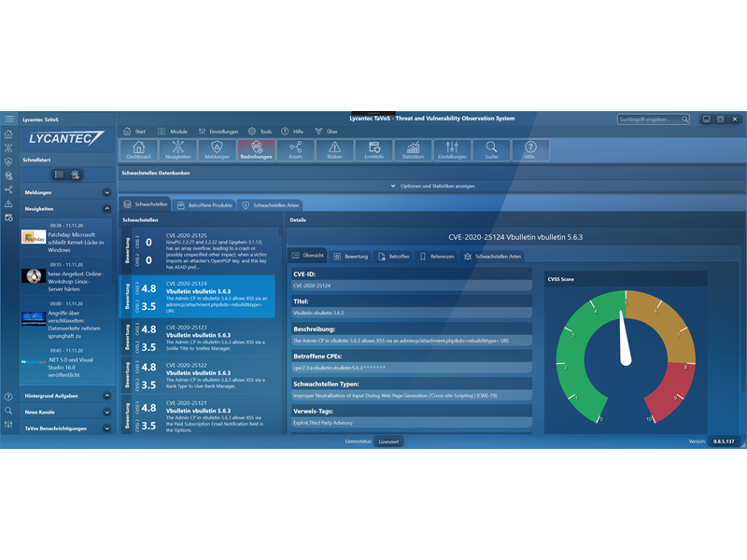The height and width of the screenshot is (560, 747).
Task: Expand the News Kanäle section
Action: coord(106,412)
